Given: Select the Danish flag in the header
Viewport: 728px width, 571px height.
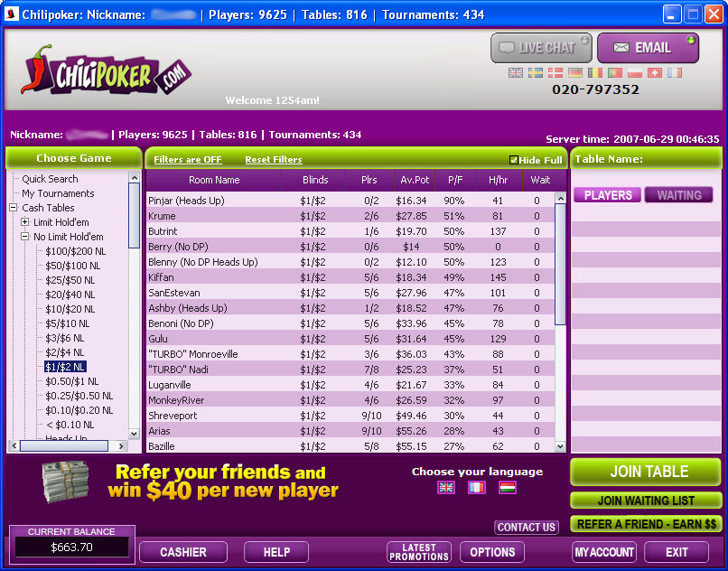Looking at the screenshot, I should tap(555, 73).
